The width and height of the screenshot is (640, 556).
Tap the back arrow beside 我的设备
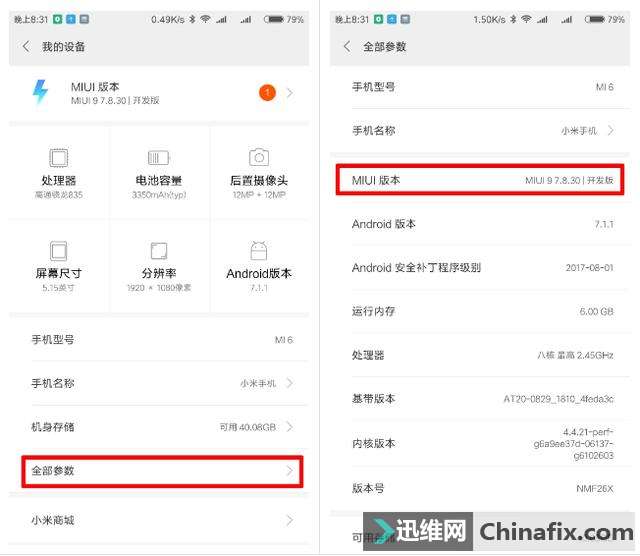26,47
